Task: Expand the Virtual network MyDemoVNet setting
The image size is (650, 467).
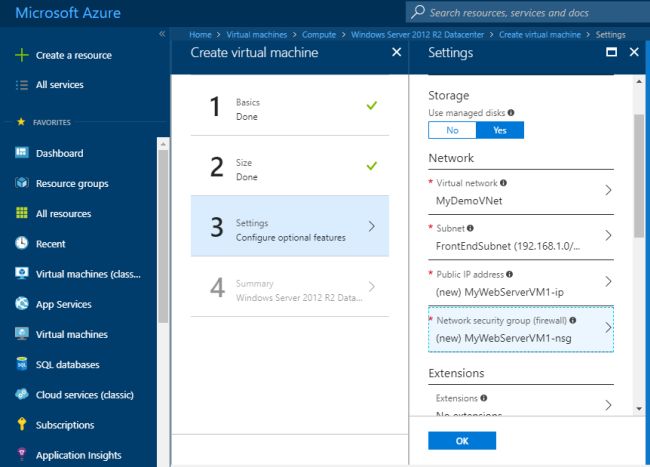Action: pos(520,192)
